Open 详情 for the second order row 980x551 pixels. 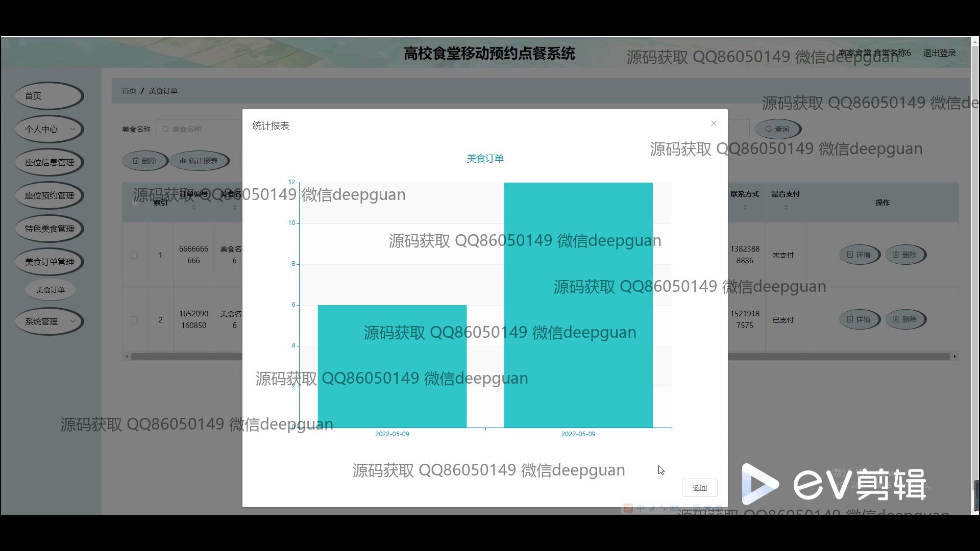pos(859,319)
